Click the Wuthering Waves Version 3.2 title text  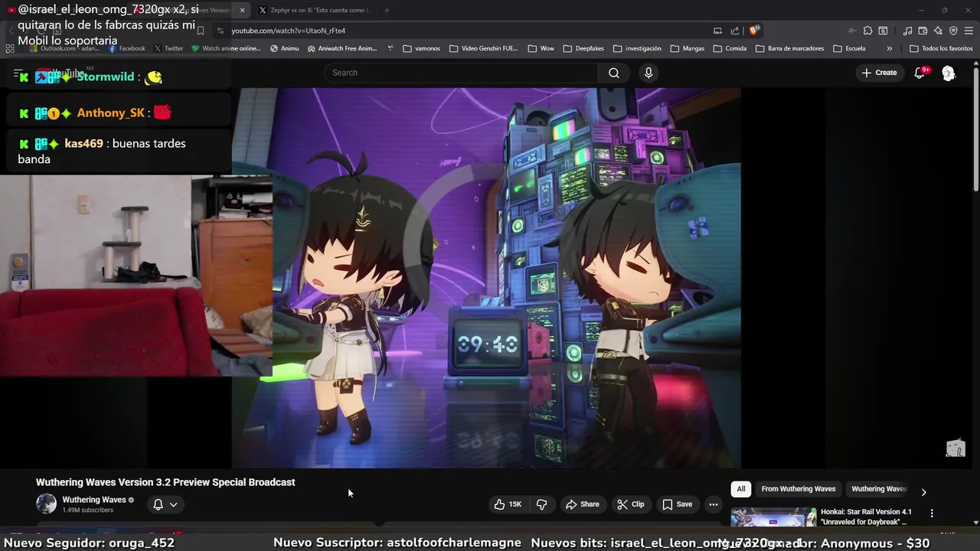[x=165, y=482]
